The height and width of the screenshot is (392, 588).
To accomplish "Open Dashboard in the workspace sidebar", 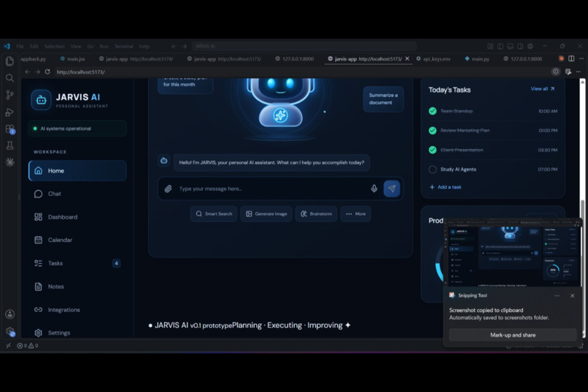I will coord(77,217).
